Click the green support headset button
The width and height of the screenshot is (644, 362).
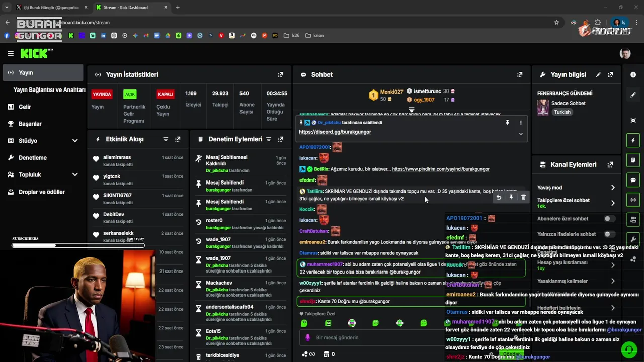click(x=628, y=349)
